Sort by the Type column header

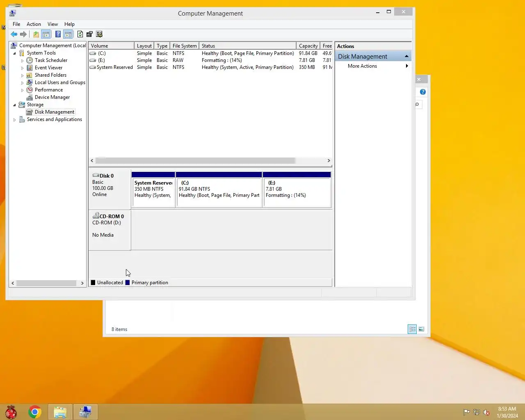pyautogui.click(x=162, y=46)
